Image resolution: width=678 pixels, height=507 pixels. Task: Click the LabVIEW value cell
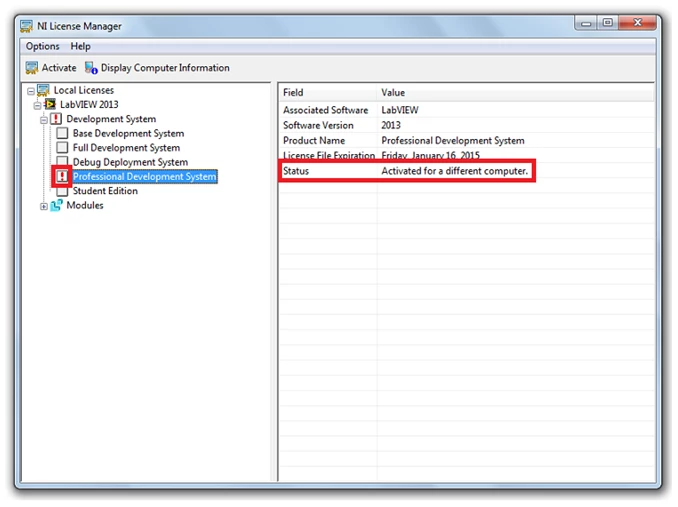pos(400,110)
